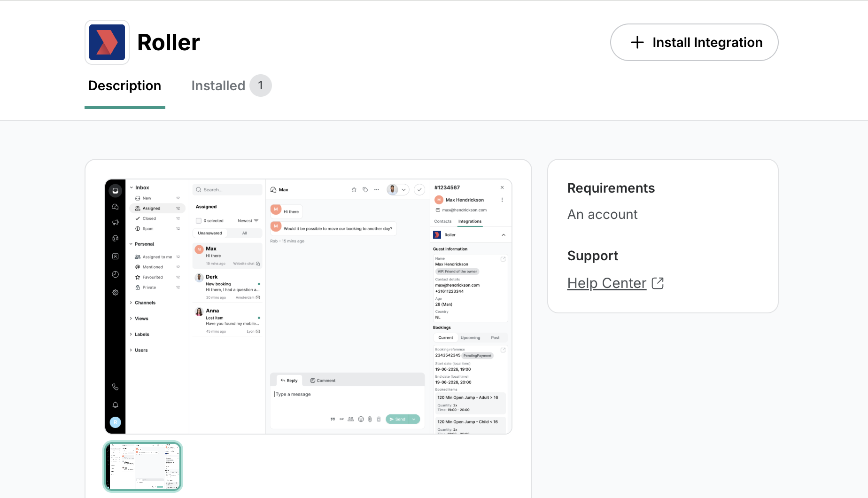The height and width of the screenshot is (498, 868).
Task: Open guest information external link icon
Action: (x=503, y=259)
